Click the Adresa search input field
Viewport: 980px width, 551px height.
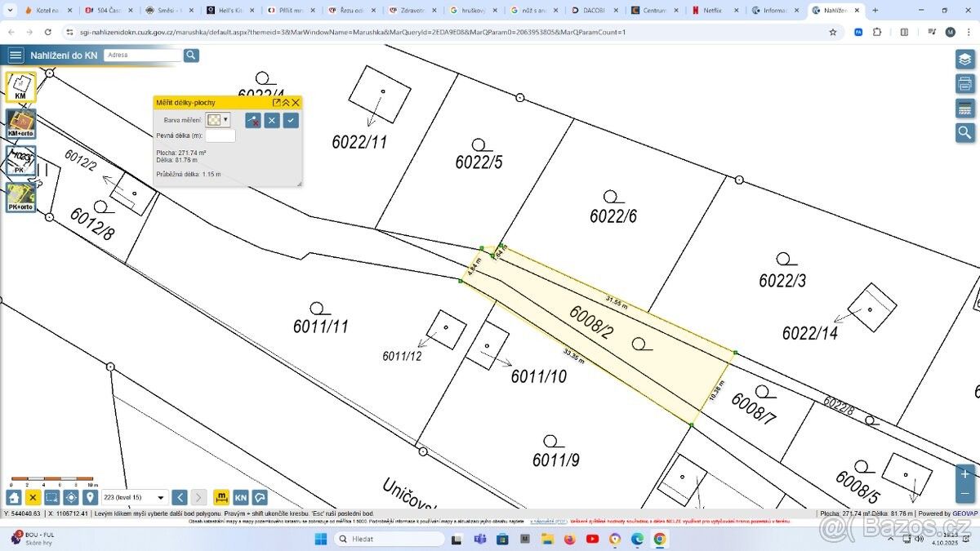pos(143,56)
